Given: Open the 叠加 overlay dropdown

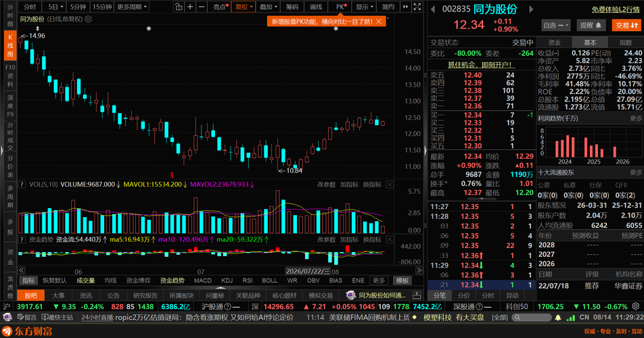Looking at the screenshot, I should 269,7.
